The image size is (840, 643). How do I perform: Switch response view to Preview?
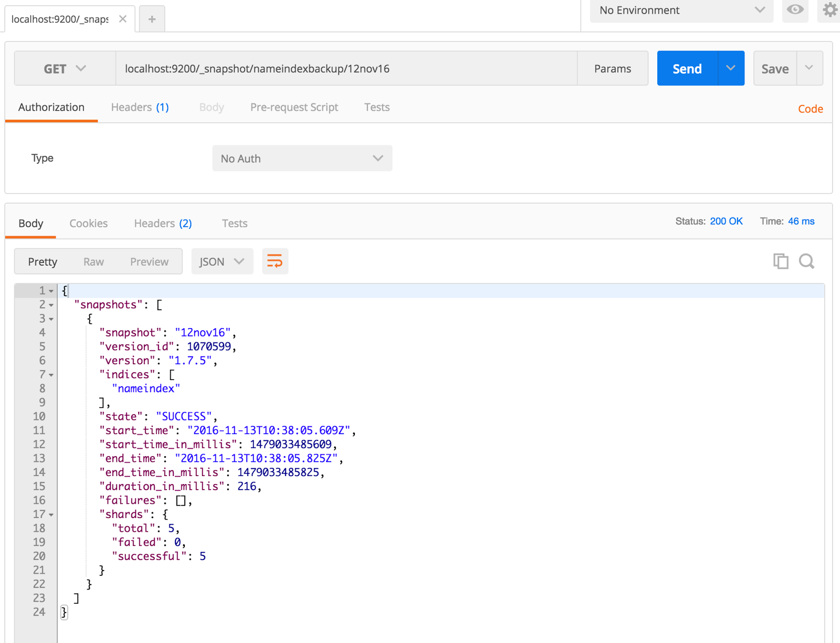coord(149,261)
